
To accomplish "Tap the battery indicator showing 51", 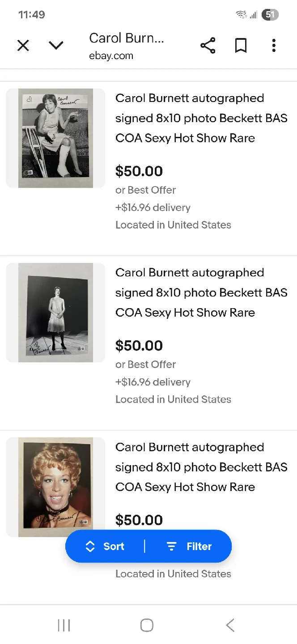I will click(x=270, y=15).
